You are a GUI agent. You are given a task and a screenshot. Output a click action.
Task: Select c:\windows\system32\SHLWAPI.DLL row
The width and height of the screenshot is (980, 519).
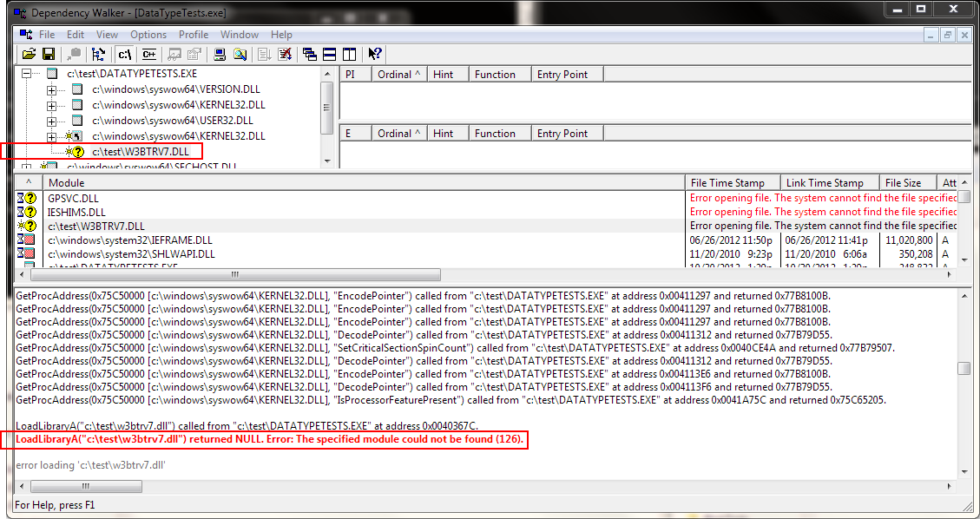tap(486, 254)
